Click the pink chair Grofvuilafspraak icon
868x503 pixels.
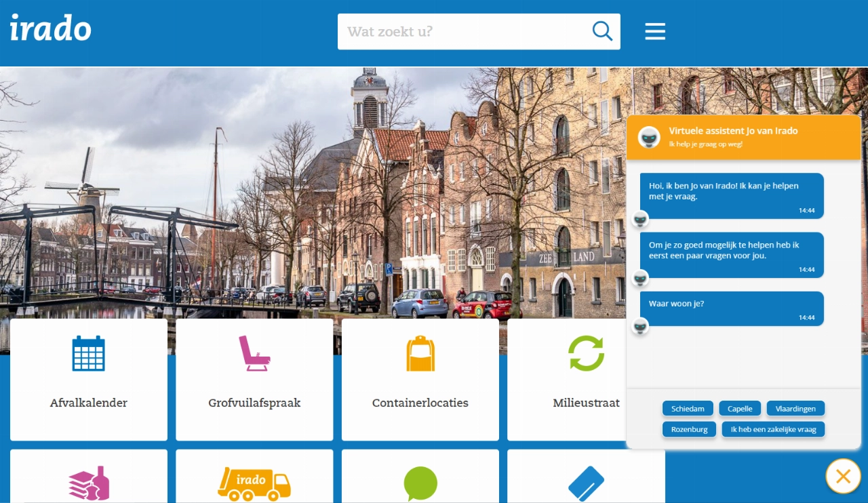pos(254,353)
